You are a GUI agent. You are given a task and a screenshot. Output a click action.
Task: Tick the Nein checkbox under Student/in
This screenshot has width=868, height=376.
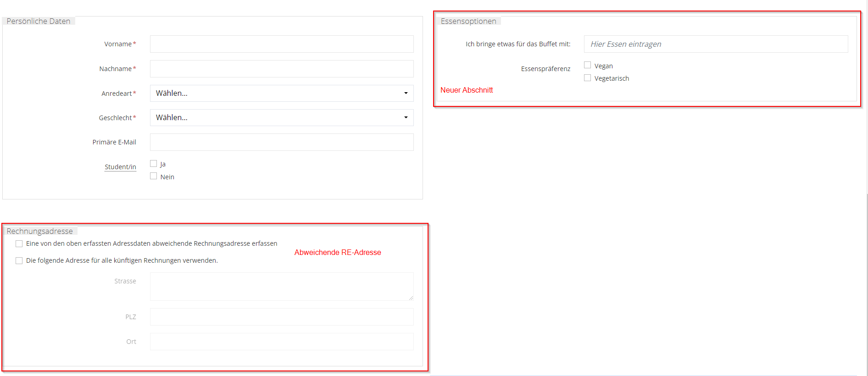(154, 177)
